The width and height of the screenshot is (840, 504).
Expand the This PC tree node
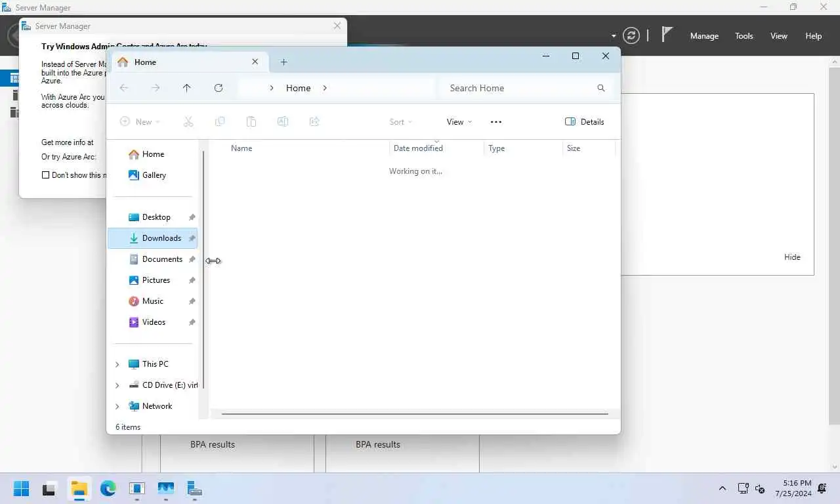pos(117,364)
